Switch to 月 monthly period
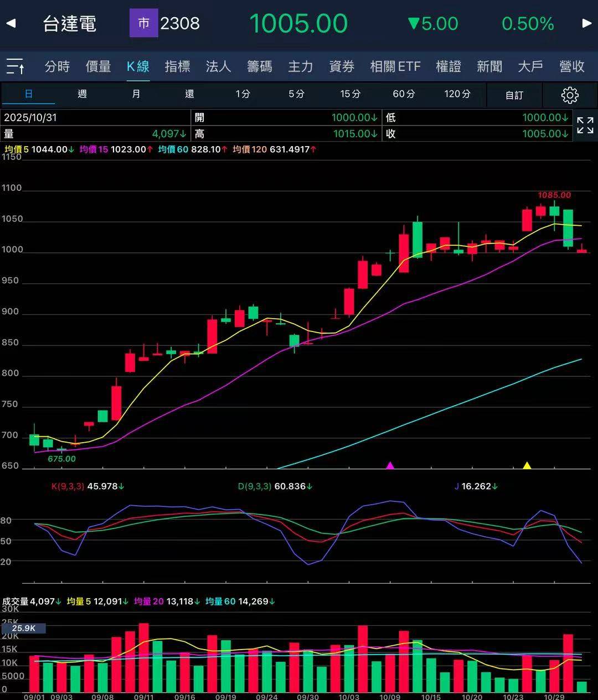The height and width of the screenshot is (700, 598). (x=136, y=94)
